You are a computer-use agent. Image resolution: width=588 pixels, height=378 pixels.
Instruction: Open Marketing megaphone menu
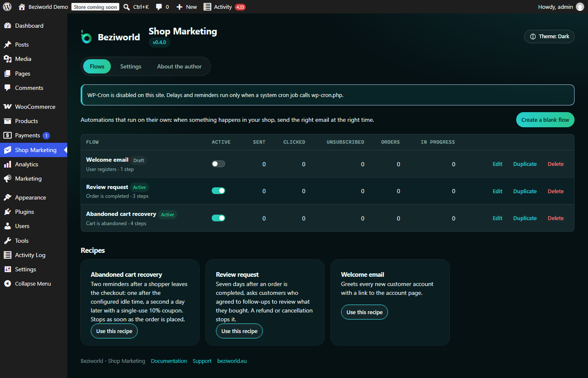[34, 178]
